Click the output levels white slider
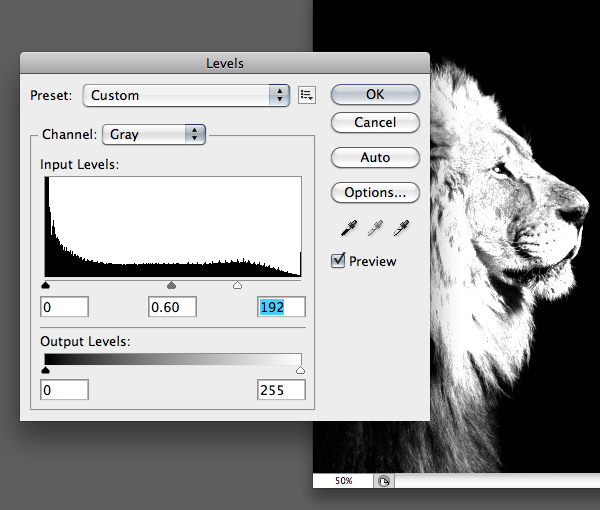600x510 pixels. 300,370
